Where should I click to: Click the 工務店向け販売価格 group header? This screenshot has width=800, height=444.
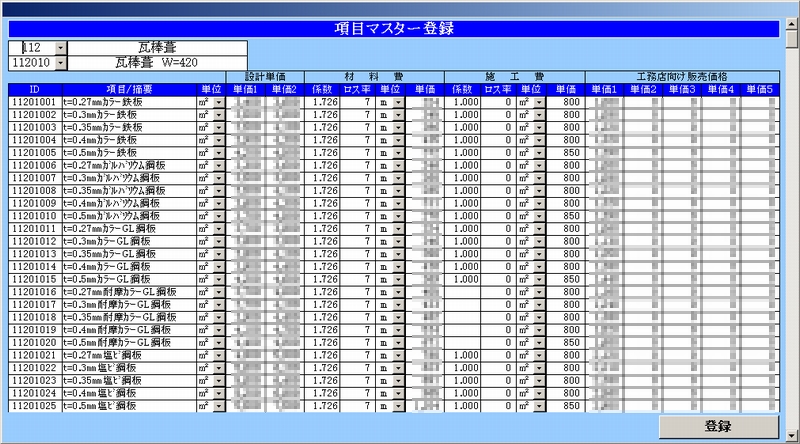680,76
